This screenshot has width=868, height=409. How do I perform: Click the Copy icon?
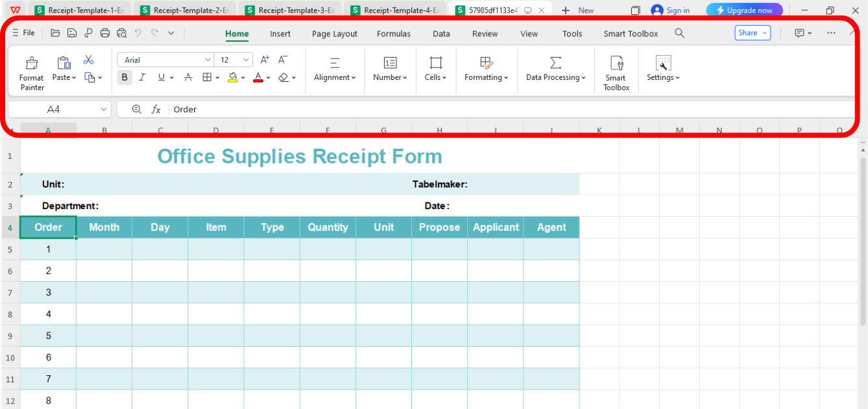click(90, 77)
